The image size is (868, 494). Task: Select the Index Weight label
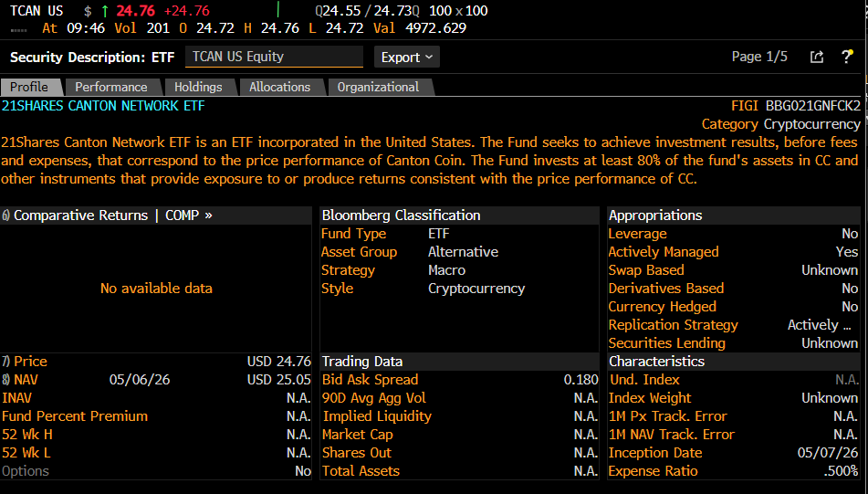(649, 397)
